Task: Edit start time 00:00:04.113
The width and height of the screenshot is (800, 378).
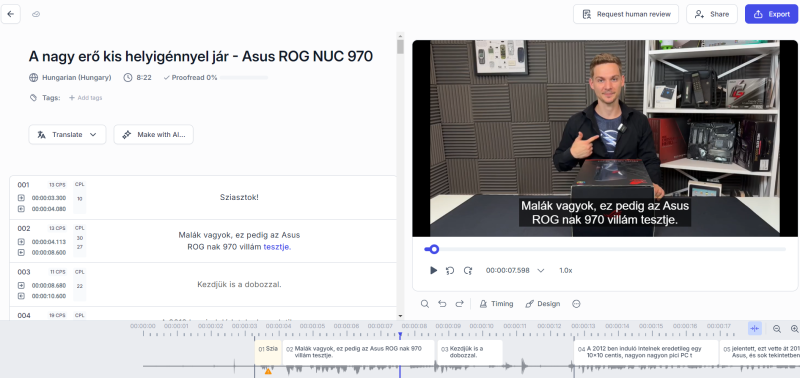Action: pyautogui.click(x=49, y=242)
